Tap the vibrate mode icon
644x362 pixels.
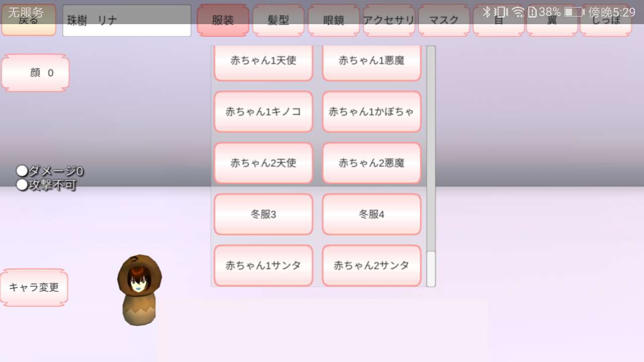[x=501, y=12]
